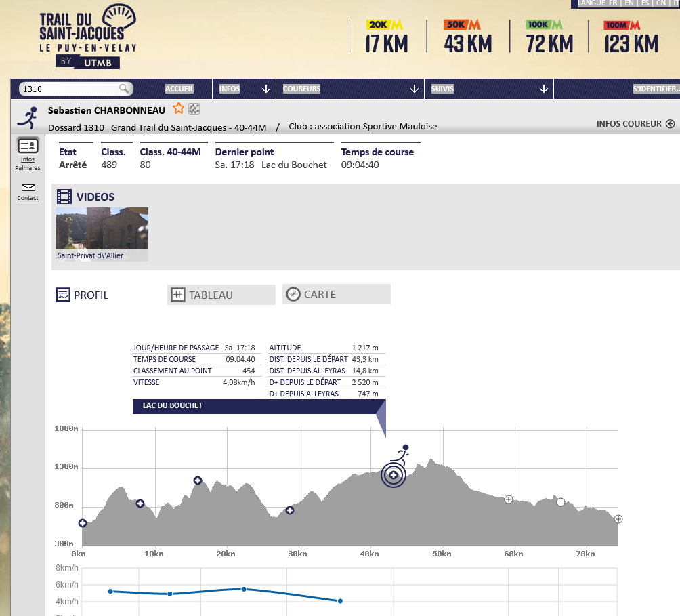Collapse the INFOS COUREUR panel arrow
This screenshot has height=616, width=680.
(670, 124)
